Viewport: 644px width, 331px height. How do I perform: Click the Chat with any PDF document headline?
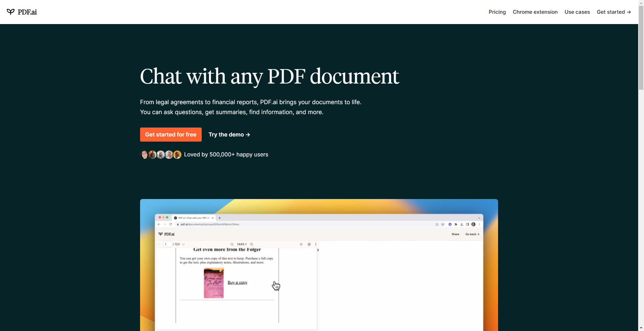click(270, 76)
